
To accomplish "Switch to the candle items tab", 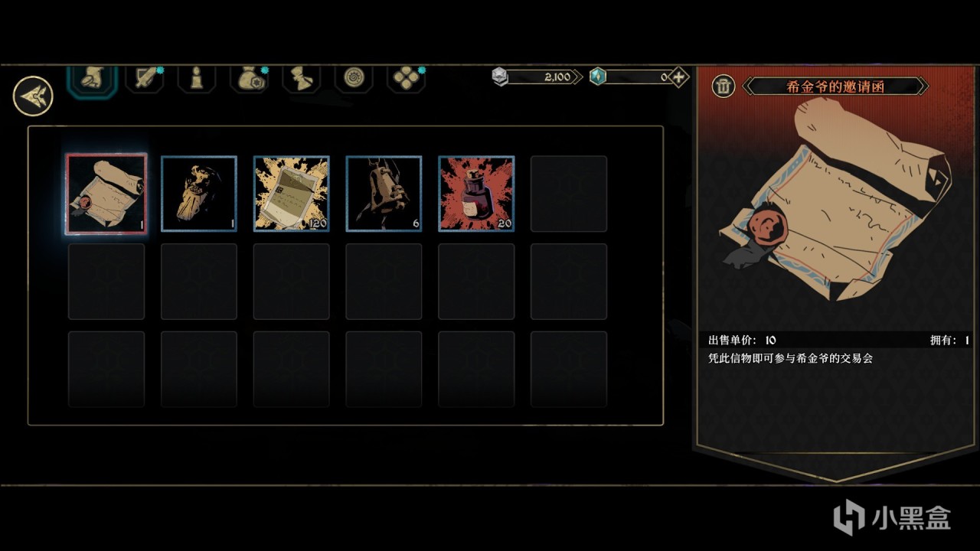I will point(197,79).
